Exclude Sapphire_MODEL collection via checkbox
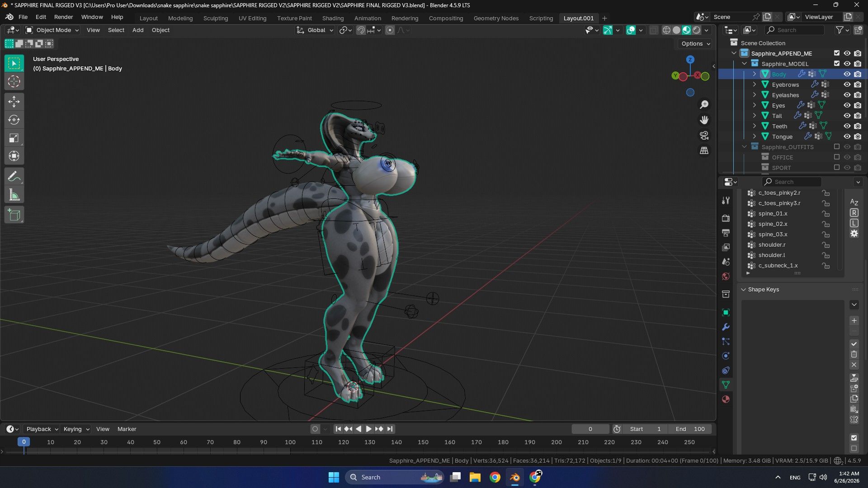 837,64
